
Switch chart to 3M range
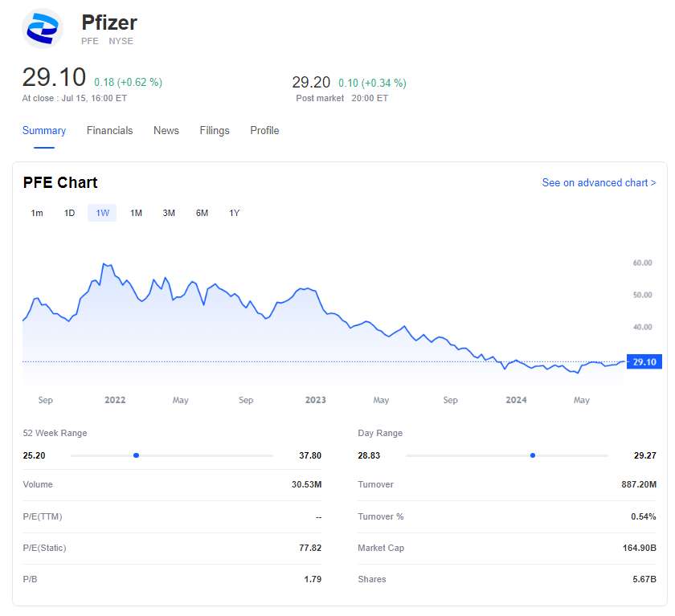pyautogui.click(x=169, y=213)
